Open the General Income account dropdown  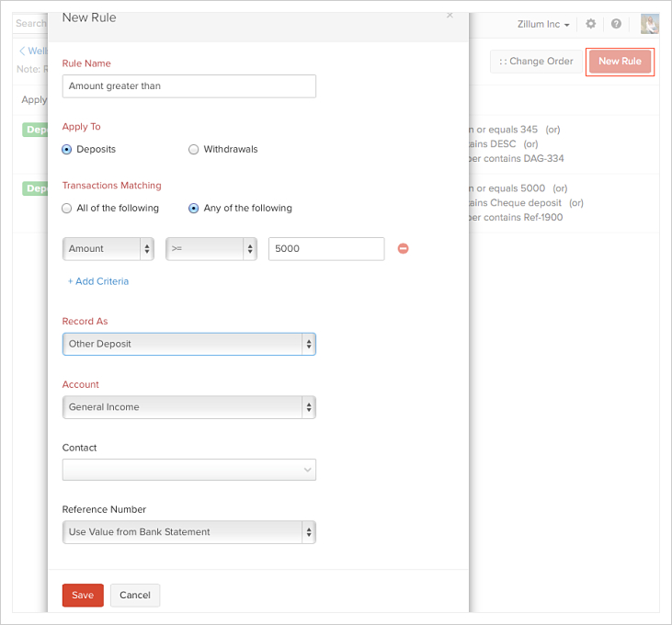[x=189, y=407]
